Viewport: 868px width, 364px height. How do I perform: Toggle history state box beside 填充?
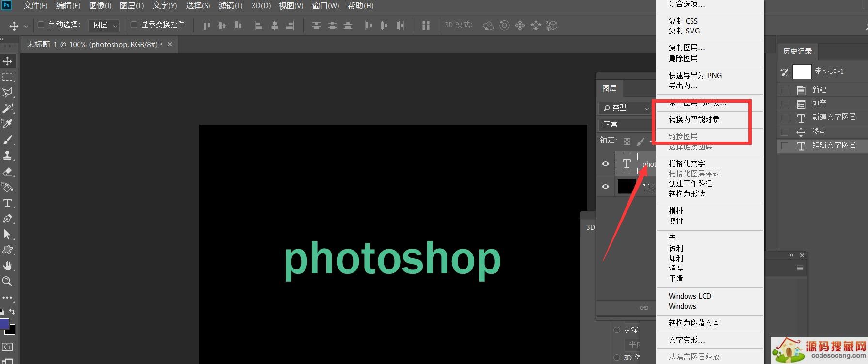pyautogui.click(x=785, y=104)
